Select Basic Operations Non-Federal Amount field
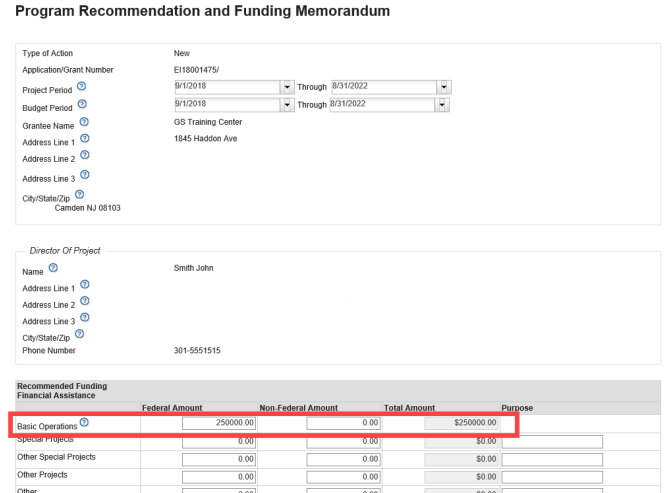669x493 pixels. tap(344, 425)
